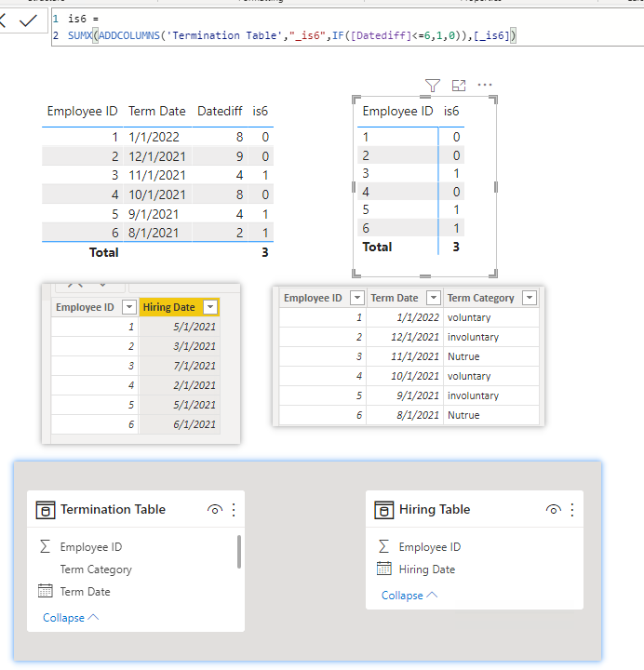Screen dimensions: 644x670
Task: Click Nutrue cell in 11/1/2021 row
Action: tap(491, 356)
